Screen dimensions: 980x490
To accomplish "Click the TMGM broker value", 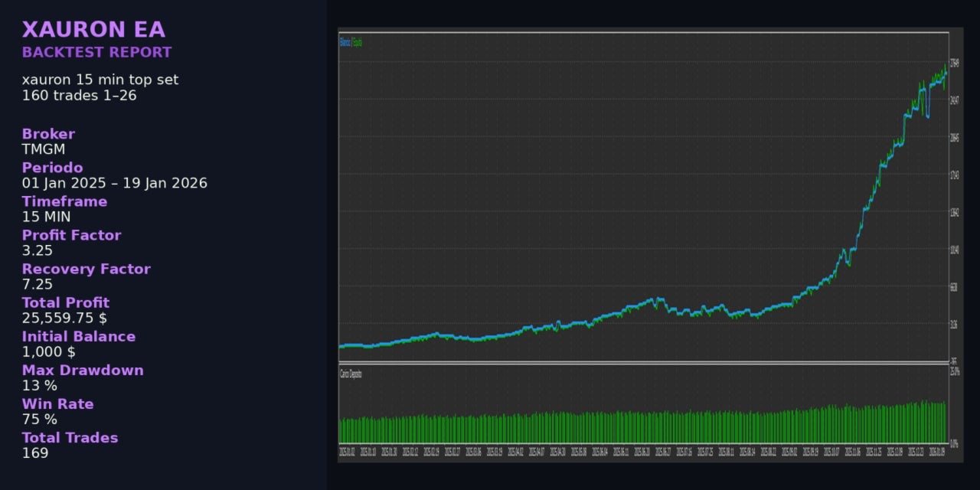I will (44, 149).
